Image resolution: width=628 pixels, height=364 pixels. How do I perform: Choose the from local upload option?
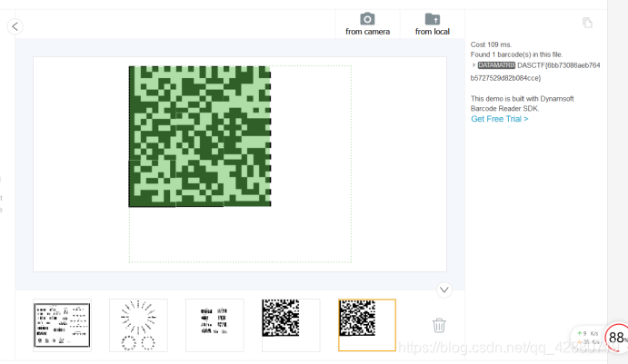(x=433, y=24)
